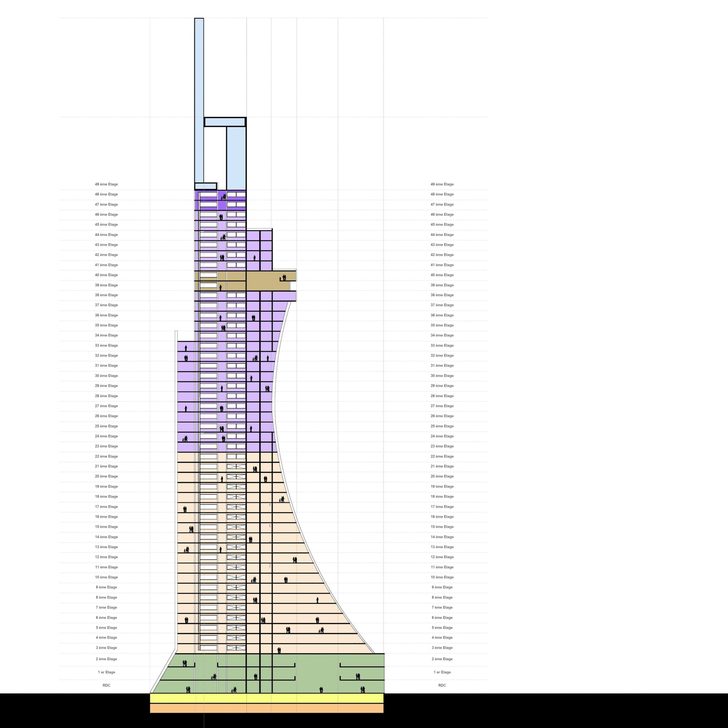Click the right "44 ème Etage" label
Screen dimensions: 728x728
[x=442, y=235]
